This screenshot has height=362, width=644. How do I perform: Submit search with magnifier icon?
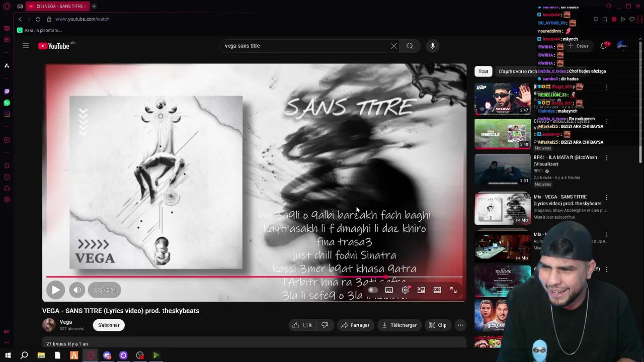(410, 46)
